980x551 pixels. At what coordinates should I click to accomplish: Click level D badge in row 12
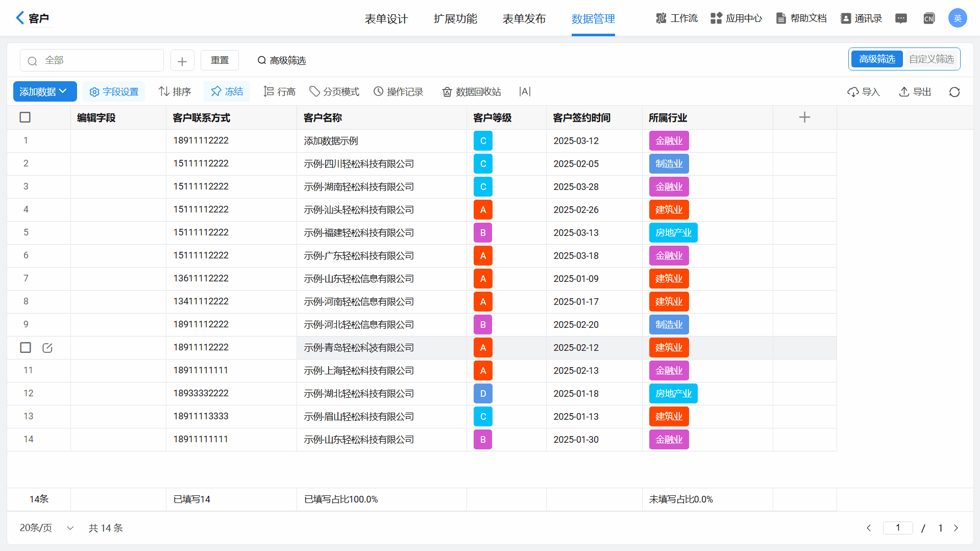tap(483, 394)
